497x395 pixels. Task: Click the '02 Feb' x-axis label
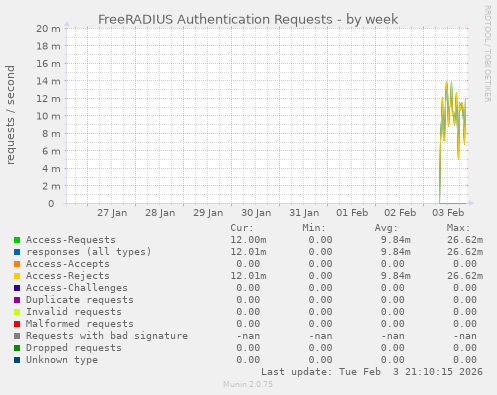tap(400, 213)
